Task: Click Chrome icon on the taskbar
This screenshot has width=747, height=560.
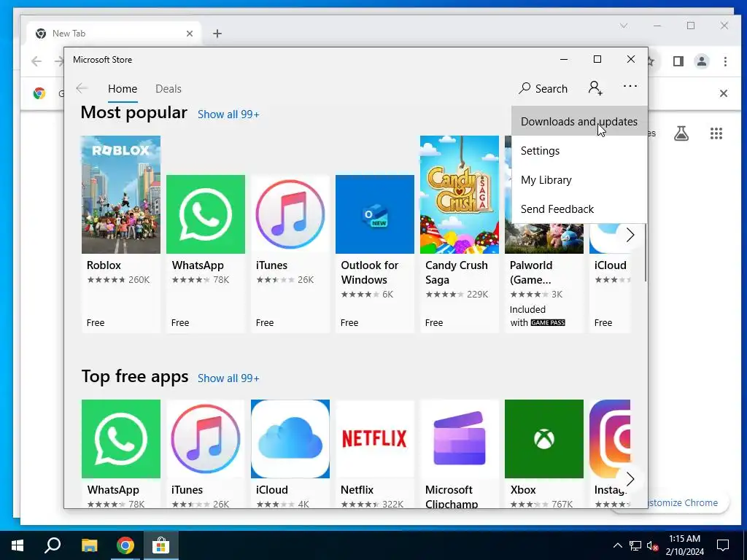Action: click(x=125, y=545)
